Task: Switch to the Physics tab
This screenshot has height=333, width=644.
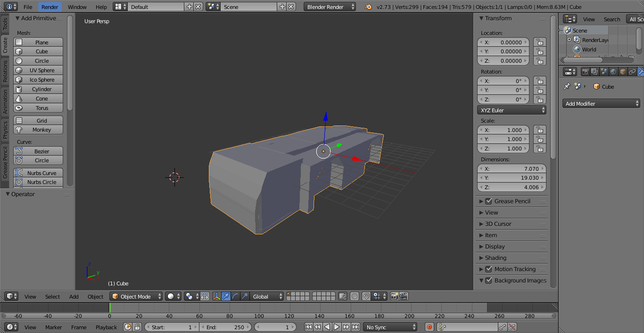Action: point(5,129)
